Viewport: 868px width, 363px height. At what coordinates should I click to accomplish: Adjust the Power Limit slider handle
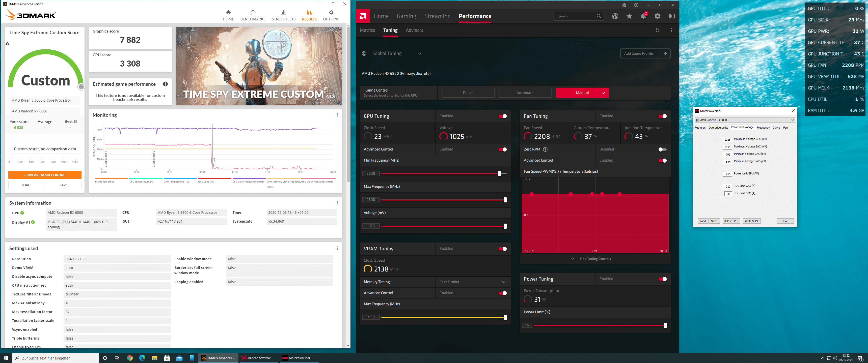[x=665, y=326]
